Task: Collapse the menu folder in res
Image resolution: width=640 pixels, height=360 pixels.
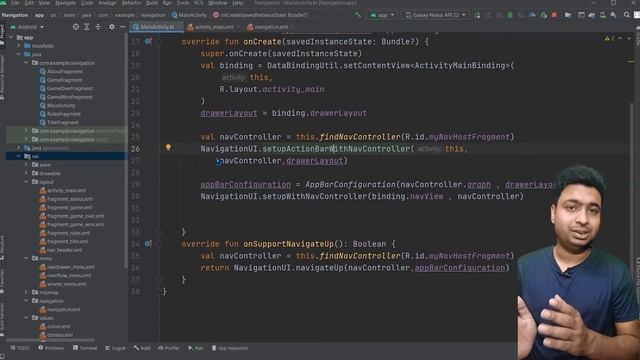Action: click(x=27, y=258)
